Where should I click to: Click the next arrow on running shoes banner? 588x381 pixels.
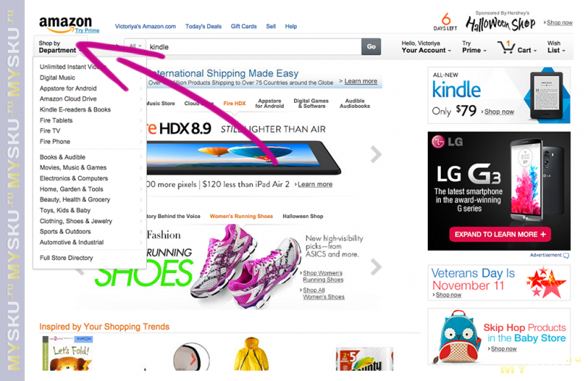(376, 266)
